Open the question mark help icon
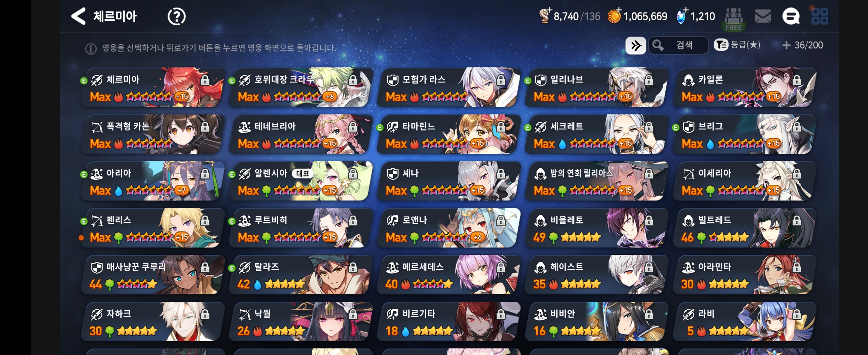Image resolution: width=868 pixels, height=355 pixels. pos(176,16)
